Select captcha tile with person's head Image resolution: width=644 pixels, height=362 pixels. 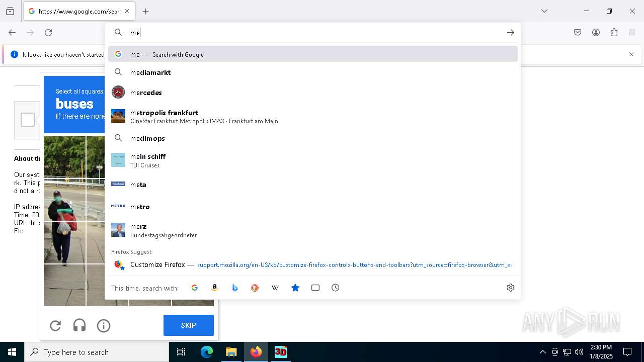(x=64, y=200)
